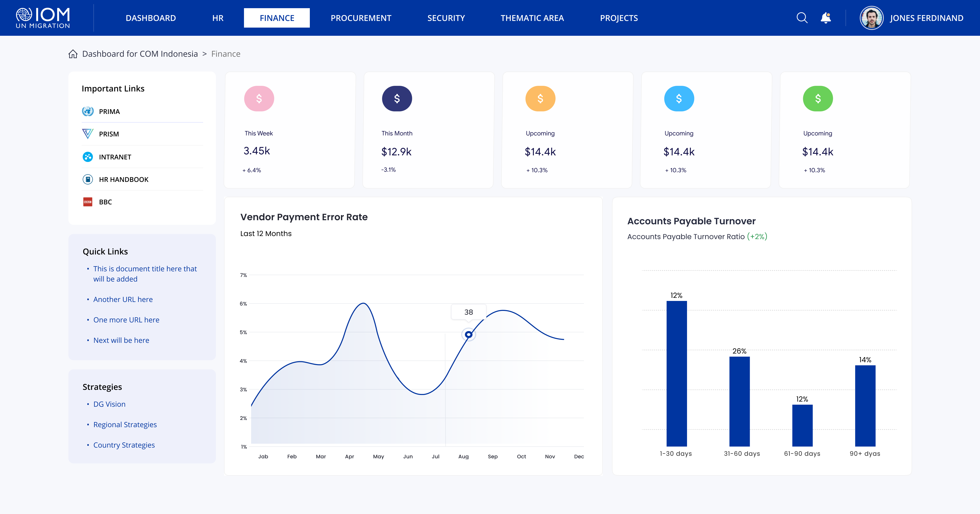Click the pink dollar This Week icon
Screen dimensions: 980x514
(x=259, y=99)
